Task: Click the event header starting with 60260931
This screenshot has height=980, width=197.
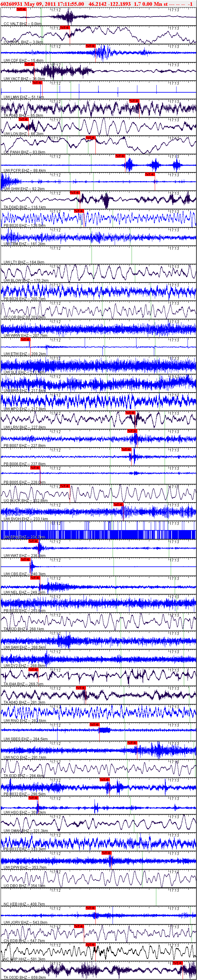Action: [98, 4]
